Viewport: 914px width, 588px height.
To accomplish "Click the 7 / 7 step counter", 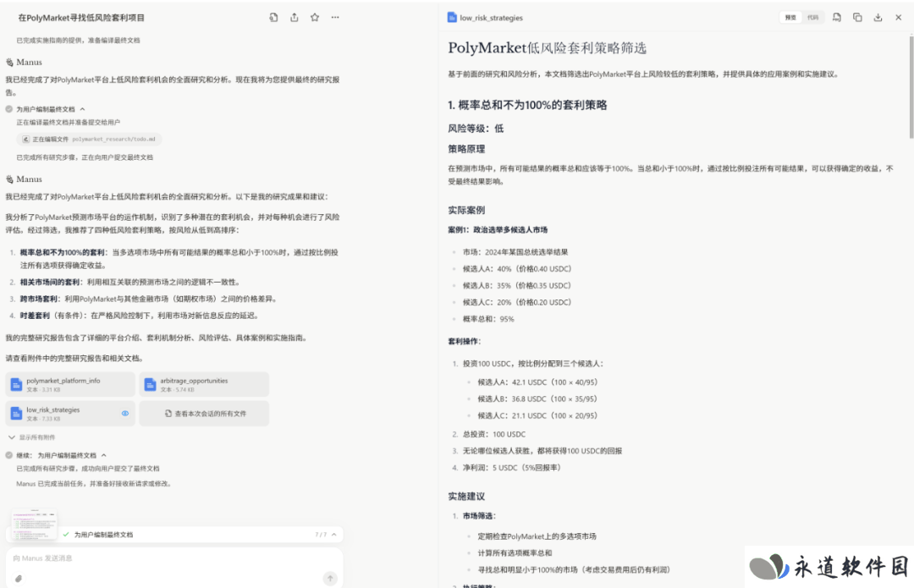I will pos(321,535).
